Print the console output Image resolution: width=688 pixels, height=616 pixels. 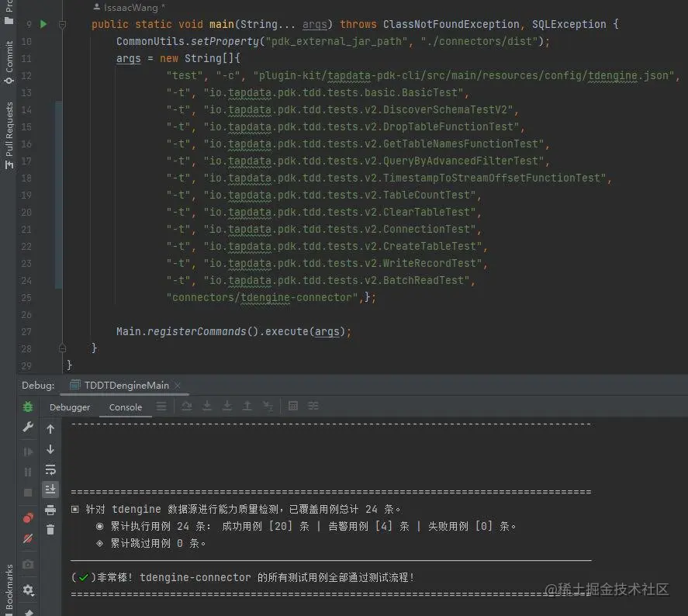point(50,510)
